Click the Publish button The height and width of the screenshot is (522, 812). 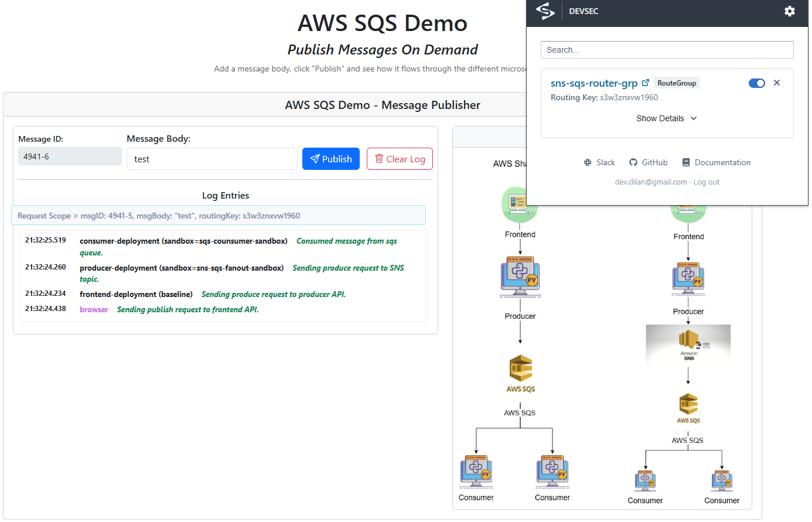[331, 159]
